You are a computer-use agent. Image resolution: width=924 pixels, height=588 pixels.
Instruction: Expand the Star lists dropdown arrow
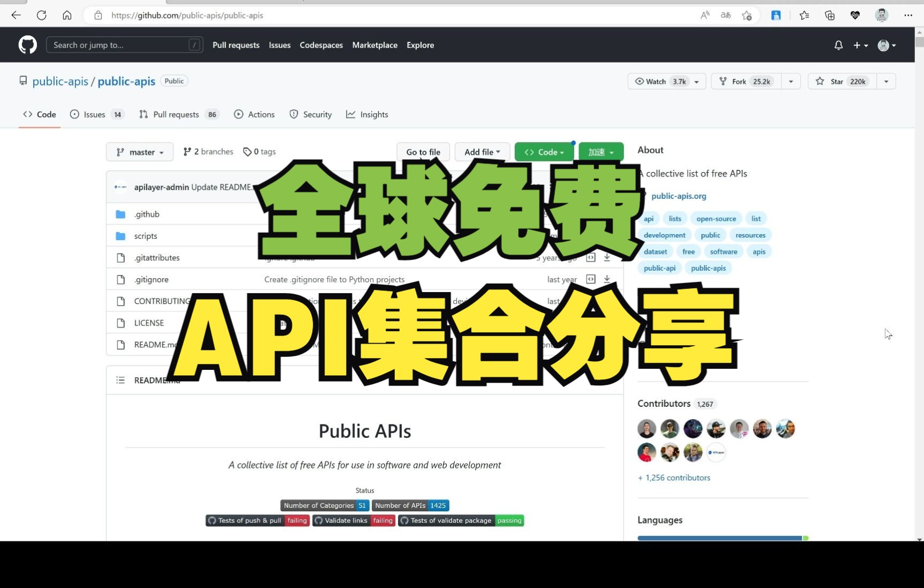[x=886, y=81]
